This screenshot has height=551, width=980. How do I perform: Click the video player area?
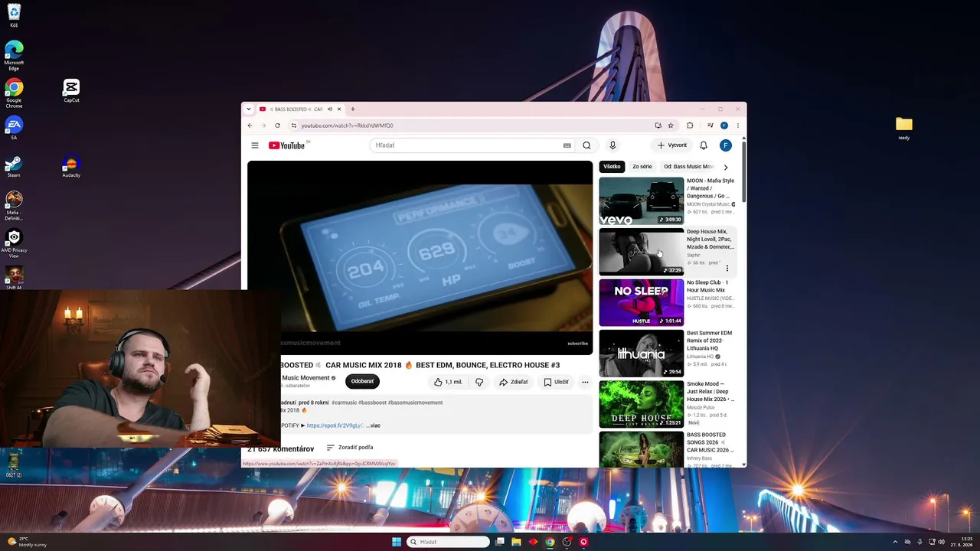420,257
